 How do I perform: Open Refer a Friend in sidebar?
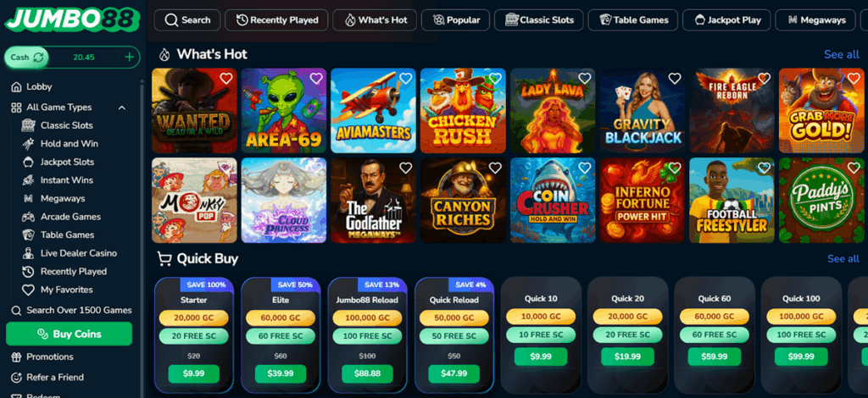tap(55, 377)
